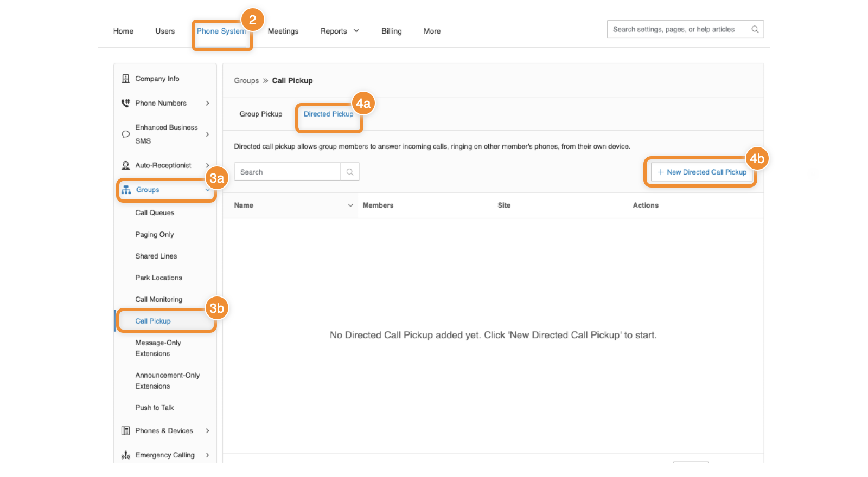Expand the Phone Numbers submenu chevron
Screen dimensions: 868x477
point(207,103)
